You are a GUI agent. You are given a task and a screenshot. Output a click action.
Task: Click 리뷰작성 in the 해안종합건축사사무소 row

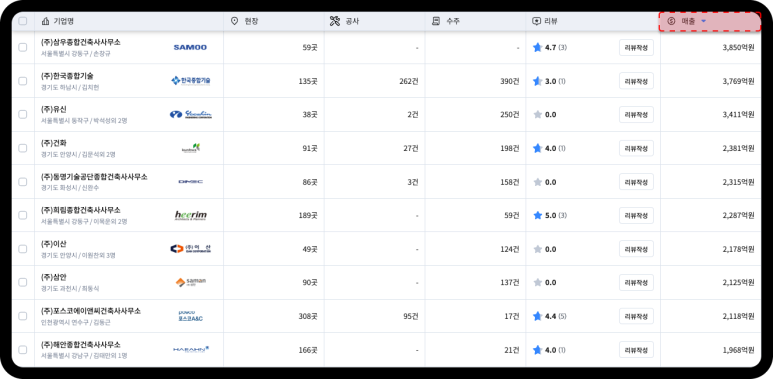636,350
